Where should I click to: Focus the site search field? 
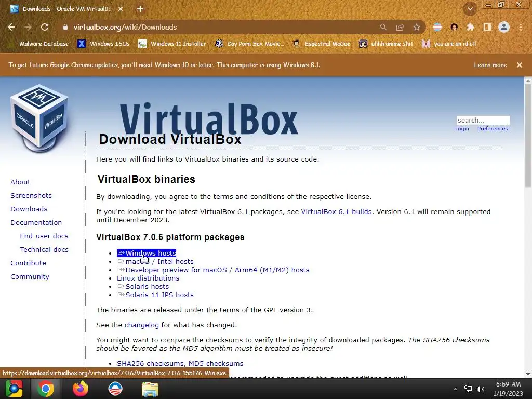coord(483,120)
